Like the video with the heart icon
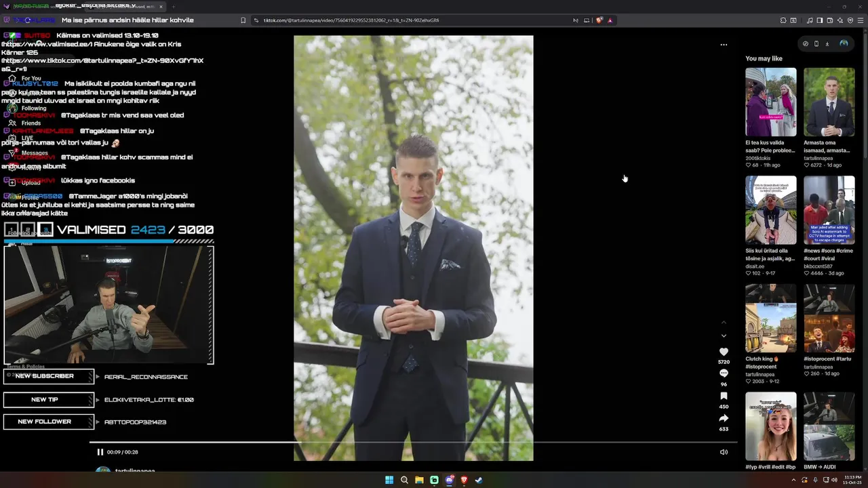Image resolution: width=868 pixels, height=488 pixels. [x=724, y=352]
